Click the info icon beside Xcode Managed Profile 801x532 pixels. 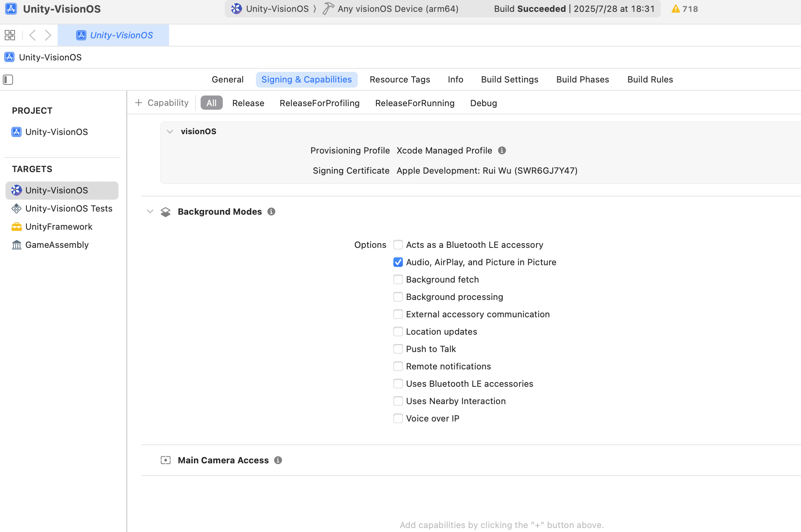[x=502, y=150]
